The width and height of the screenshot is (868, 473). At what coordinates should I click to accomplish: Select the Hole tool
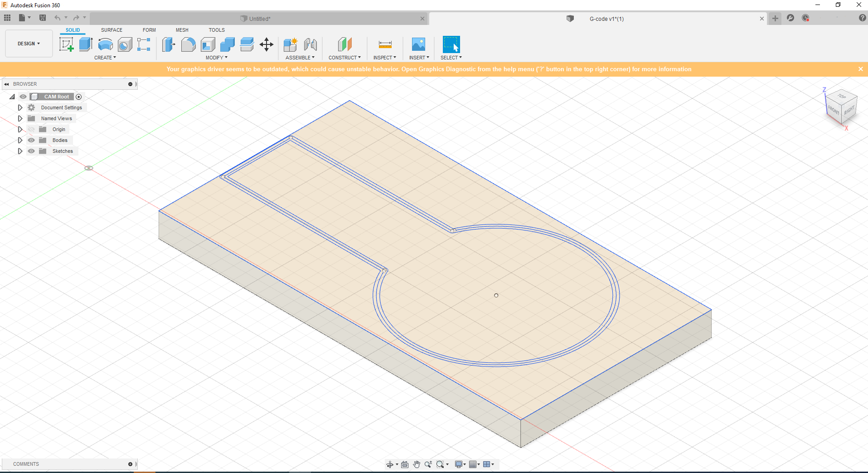point(125,44)
